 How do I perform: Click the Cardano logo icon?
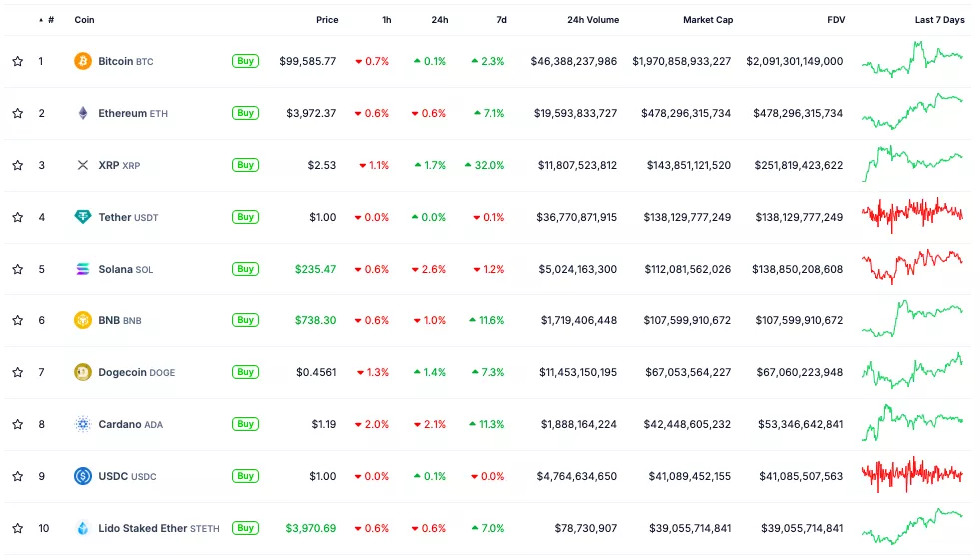coord(83,424)
